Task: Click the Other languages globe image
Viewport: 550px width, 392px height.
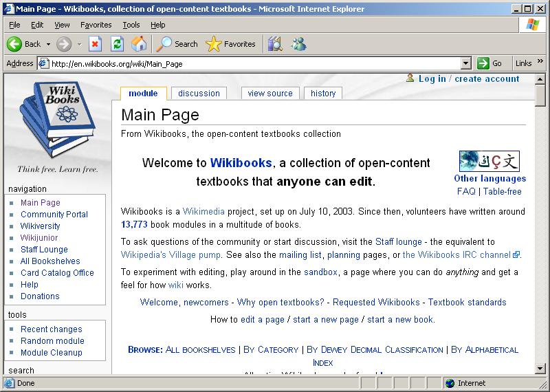Action: click(x=489, y=161)
